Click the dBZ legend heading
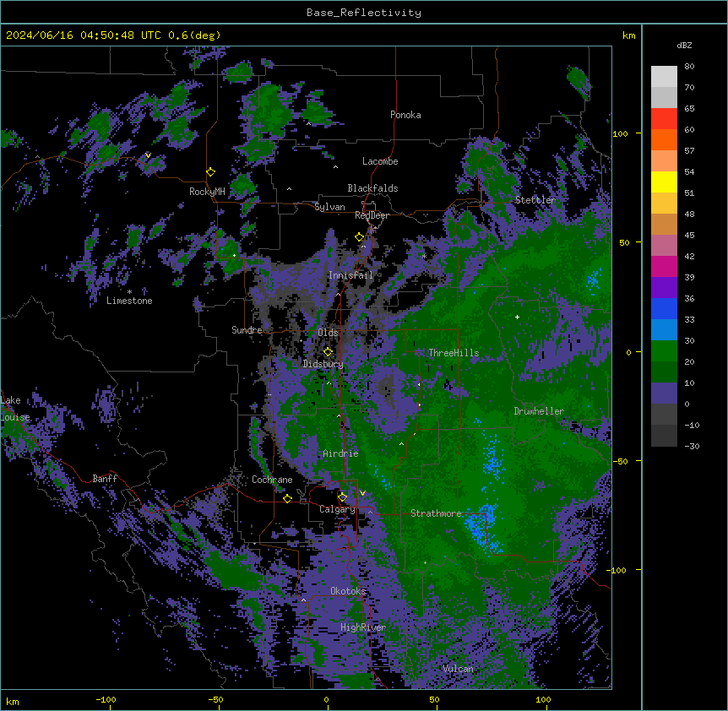This screenshot has height=711, width=728. [684, 45]
